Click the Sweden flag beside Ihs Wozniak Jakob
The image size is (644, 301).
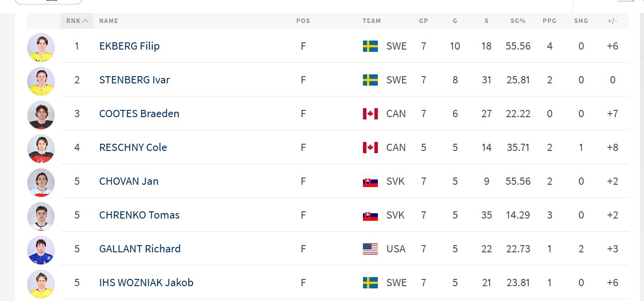point(370,283)
